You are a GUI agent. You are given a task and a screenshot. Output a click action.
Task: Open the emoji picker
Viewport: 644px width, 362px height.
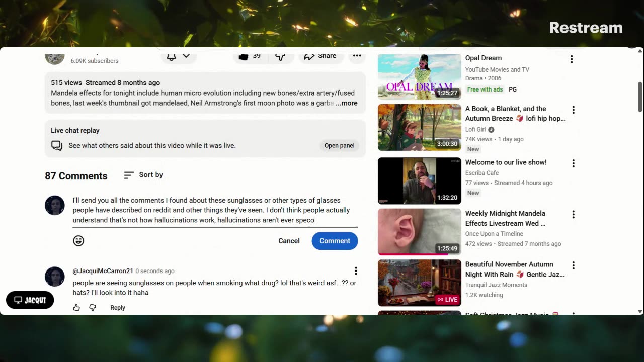78,241
